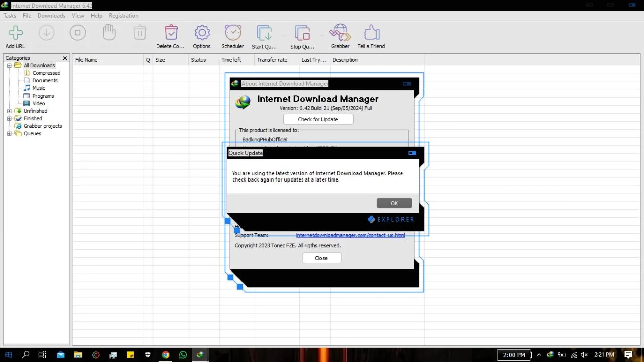
Task: Click the Add URL toolbar icon
Action: click(x=15, y=33)
